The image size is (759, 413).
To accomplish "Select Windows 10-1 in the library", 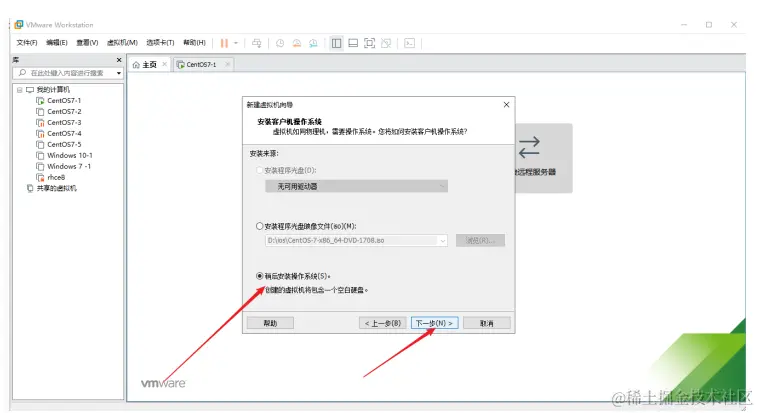I will 70,155.
